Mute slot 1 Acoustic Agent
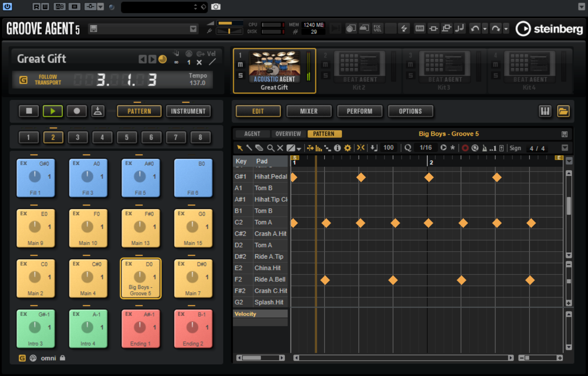Screen dimensions: 588x376 [x=240, y=65]
